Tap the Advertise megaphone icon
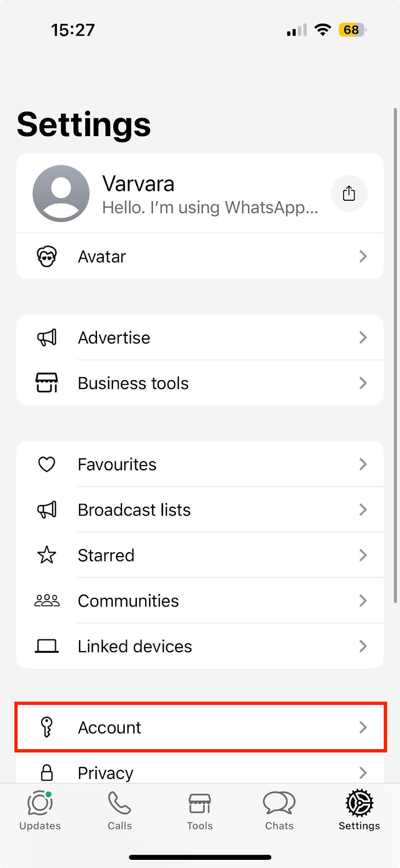The height and width of the screenshot is (868, 400). [x=47, y=337]
